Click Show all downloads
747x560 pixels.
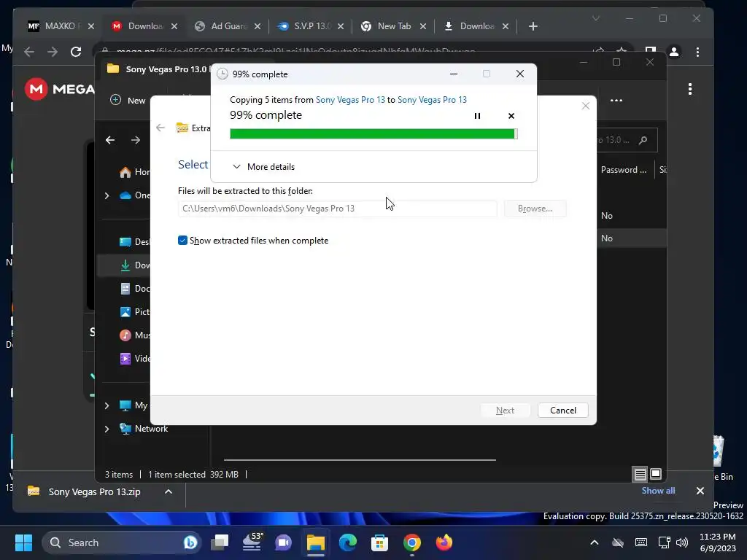tap(658, 491)
